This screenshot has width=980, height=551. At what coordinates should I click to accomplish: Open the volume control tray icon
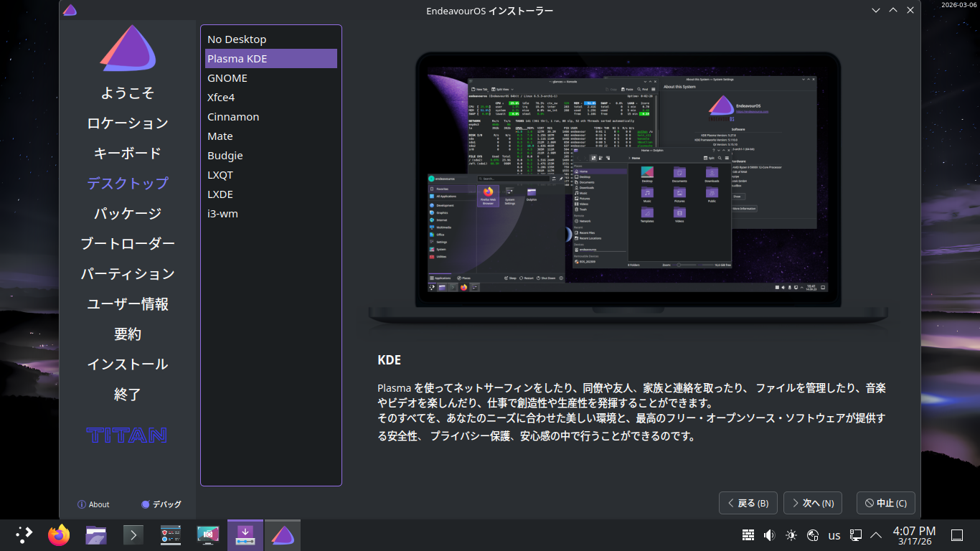coord(770,535)
